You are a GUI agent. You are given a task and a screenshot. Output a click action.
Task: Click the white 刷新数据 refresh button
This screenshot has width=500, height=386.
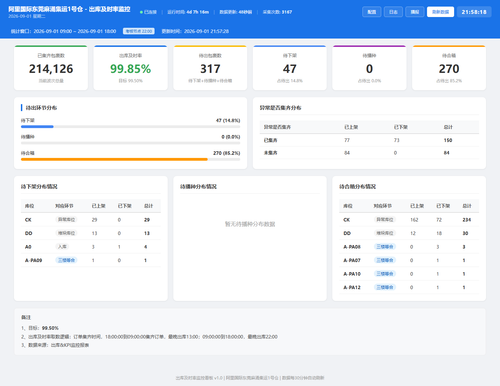[440, 12]
